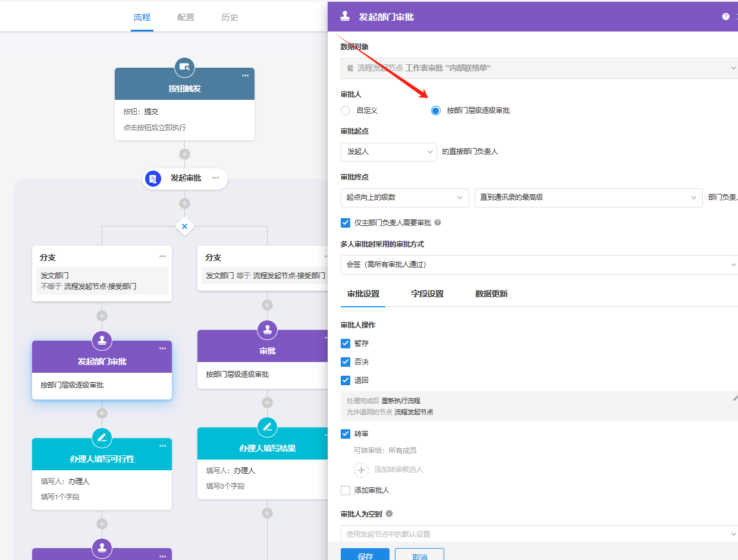Viewport: 738px width, 560px height.
Task: Open the three-dot menu next to 发起审批
Action: 215,178
